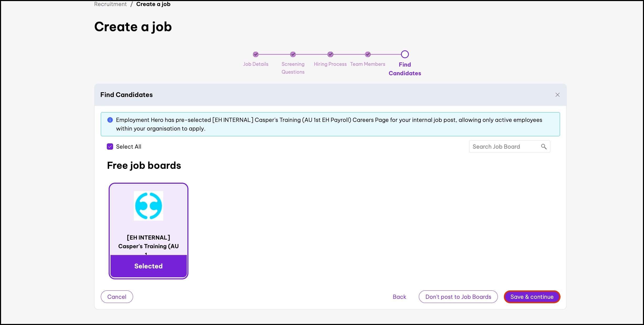Focus the Search Job Board field

504,147
